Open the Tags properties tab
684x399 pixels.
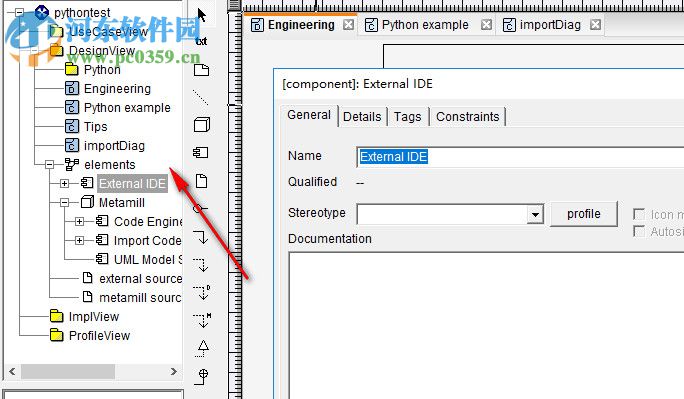click(x=407, y=117)
